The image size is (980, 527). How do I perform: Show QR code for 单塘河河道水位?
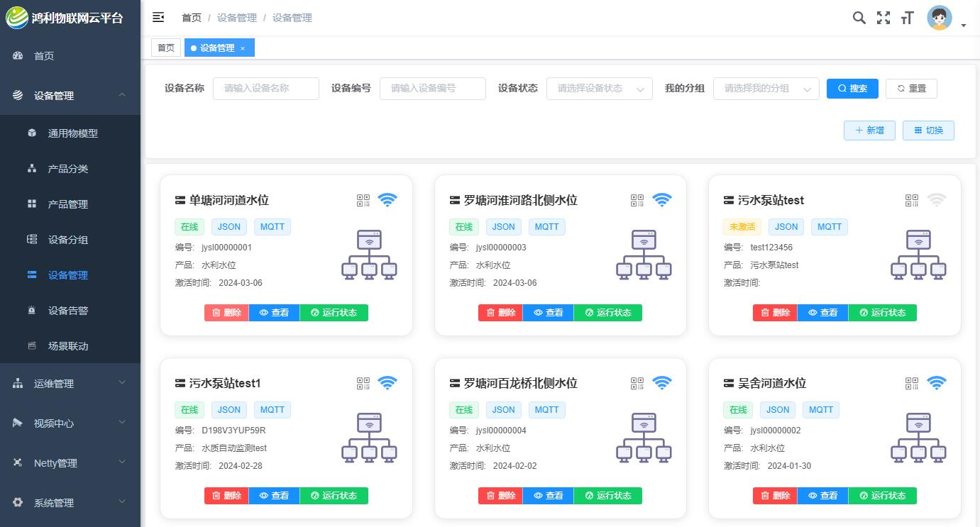(363, 201)
